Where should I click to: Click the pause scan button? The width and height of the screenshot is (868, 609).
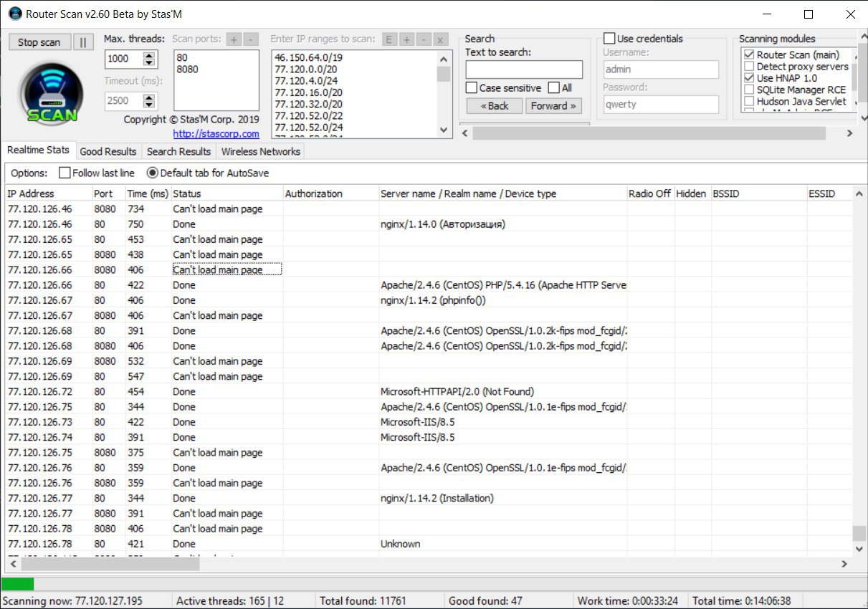tap(82, 42)
